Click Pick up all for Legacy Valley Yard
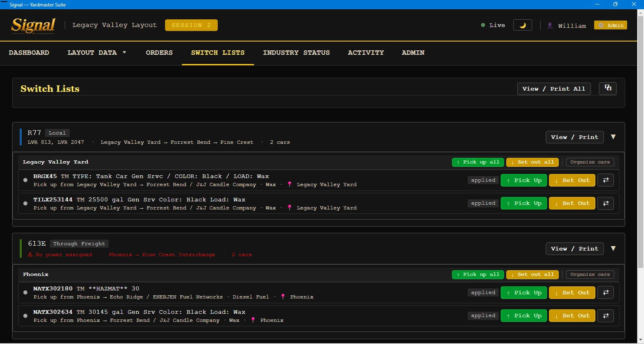644x344 pixels. [x=478, y=162]
